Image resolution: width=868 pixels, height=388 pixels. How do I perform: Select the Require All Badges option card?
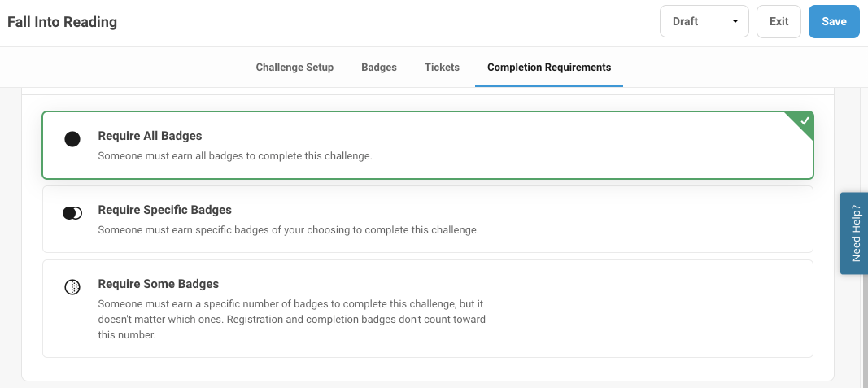(x=428, y=145)
